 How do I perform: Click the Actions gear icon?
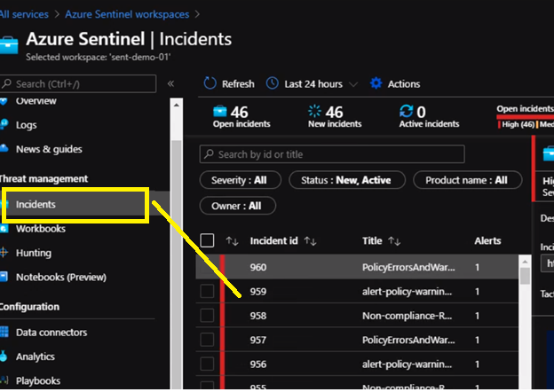tap(376, 83)
